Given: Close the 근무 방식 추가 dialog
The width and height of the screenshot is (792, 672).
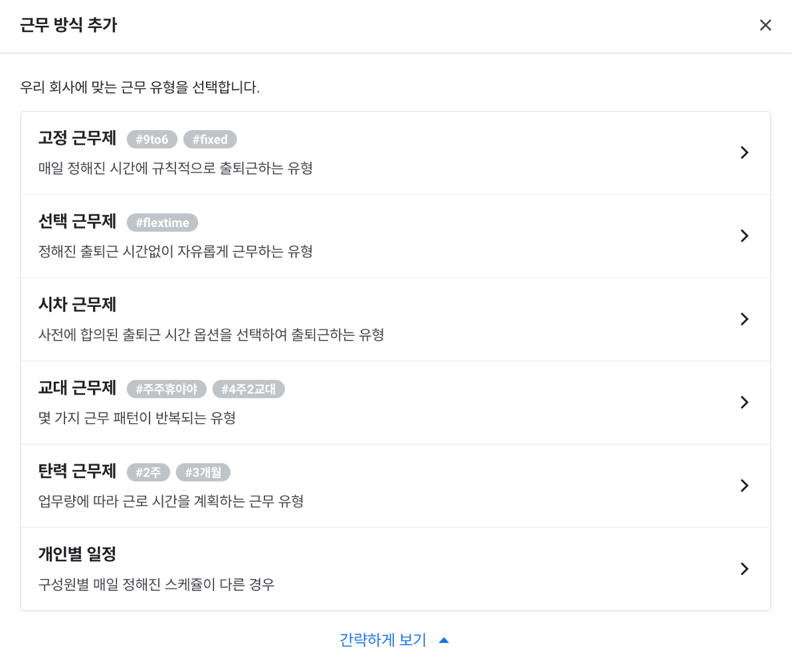Looking at the screenshot, I should (x=765, y=25).
